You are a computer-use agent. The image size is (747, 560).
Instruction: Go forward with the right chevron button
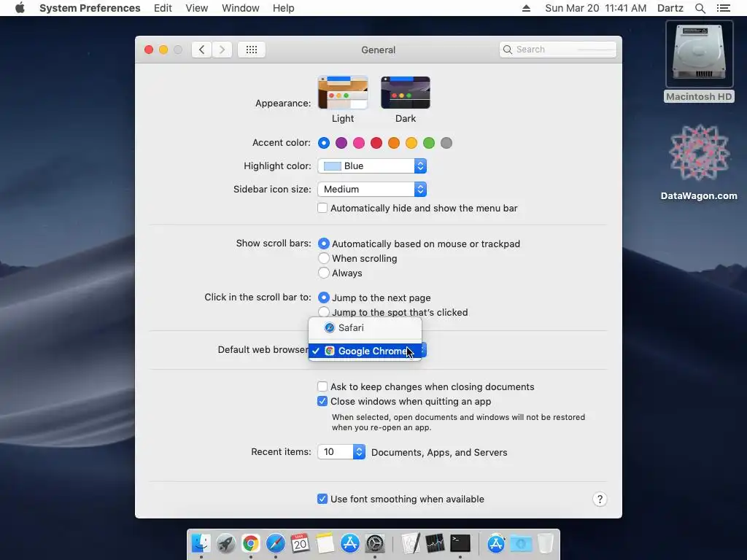(222, 50)
